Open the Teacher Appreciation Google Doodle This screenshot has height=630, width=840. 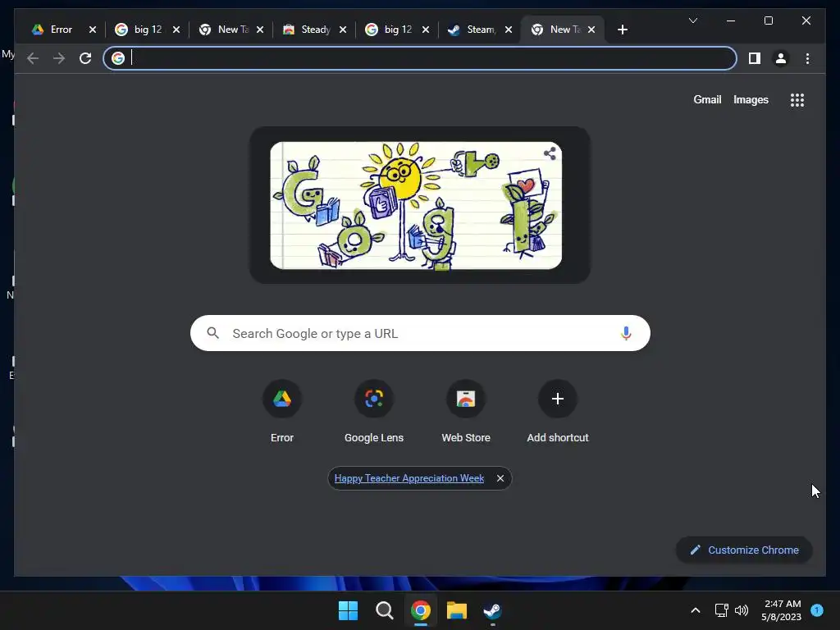point(416,205)
